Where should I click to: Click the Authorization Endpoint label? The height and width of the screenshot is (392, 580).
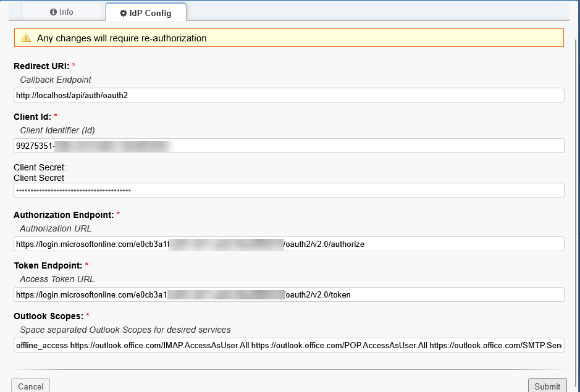point(64,215)
